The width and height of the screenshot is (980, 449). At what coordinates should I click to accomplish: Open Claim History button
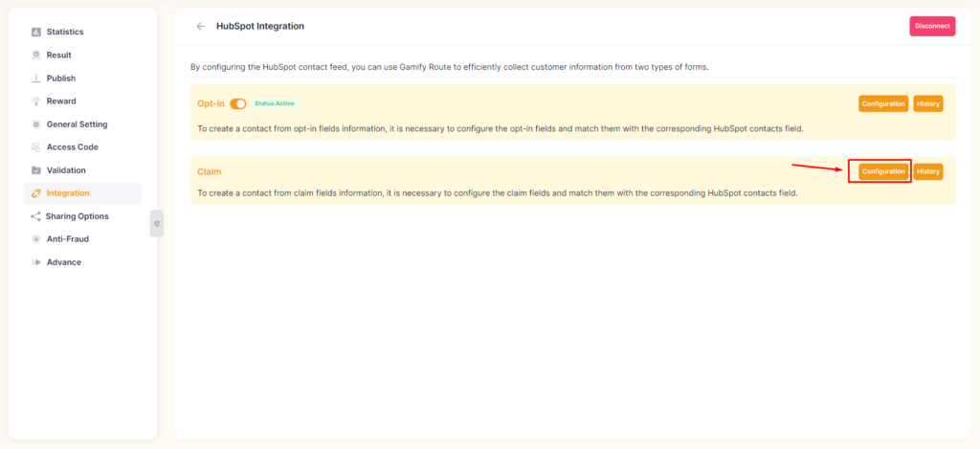click(x=928, y=171)
